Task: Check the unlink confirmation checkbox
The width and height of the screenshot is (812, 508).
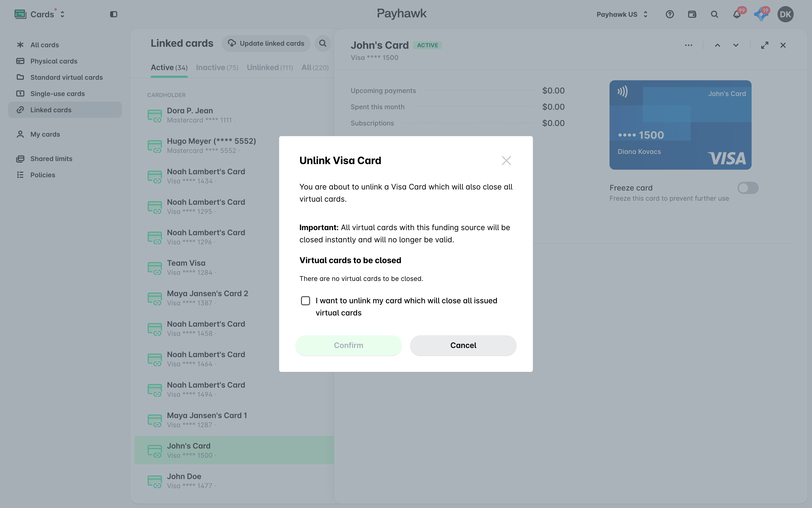Action: pyautogui.click(x=305, y=301)
